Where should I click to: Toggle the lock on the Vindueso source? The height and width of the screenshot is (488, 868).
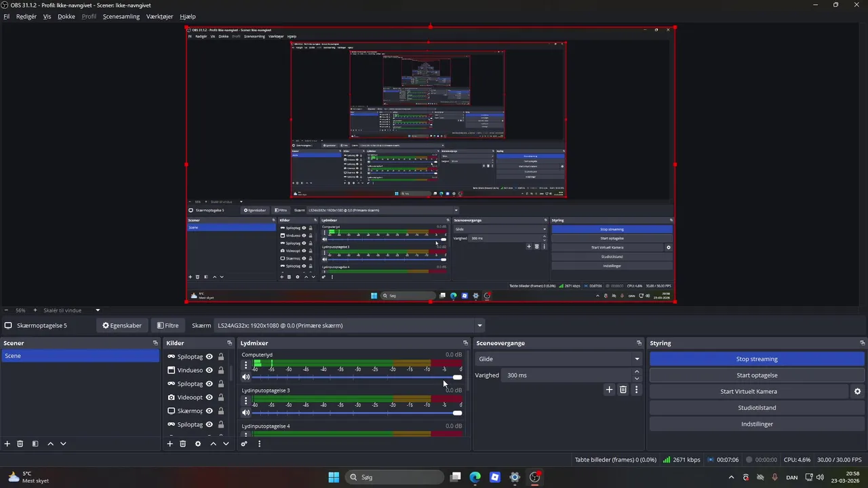pos(221,370)
